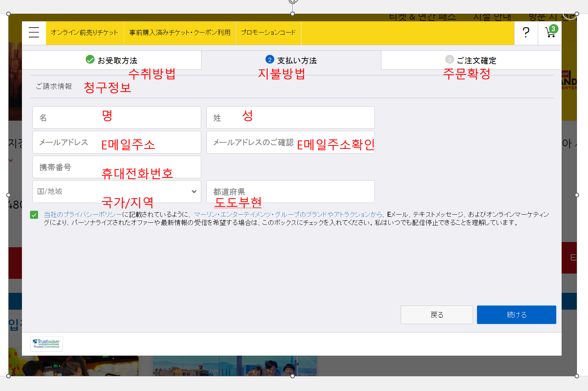
Task: Click the green checkmark beside お受取方法
Action: (90, 60)
